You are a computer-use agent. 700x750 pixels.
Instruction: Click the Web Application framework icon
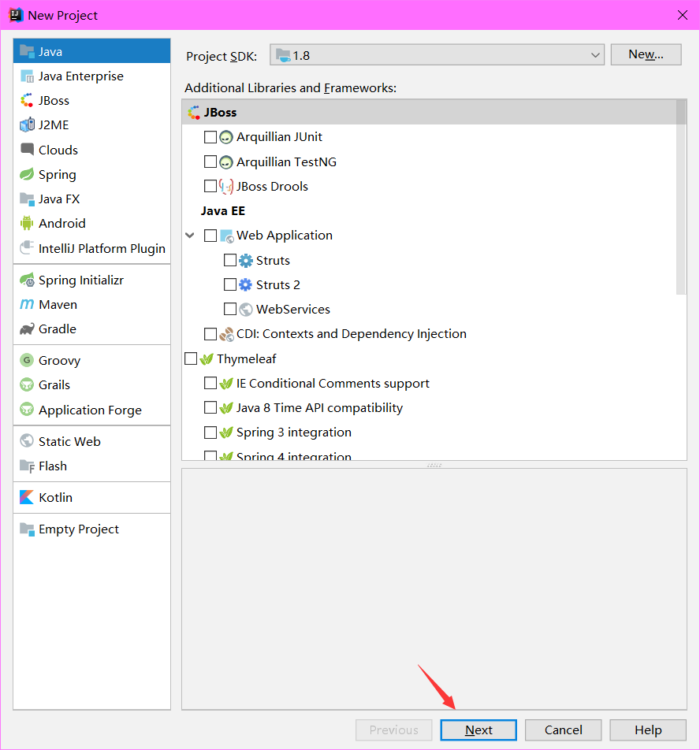227,236
